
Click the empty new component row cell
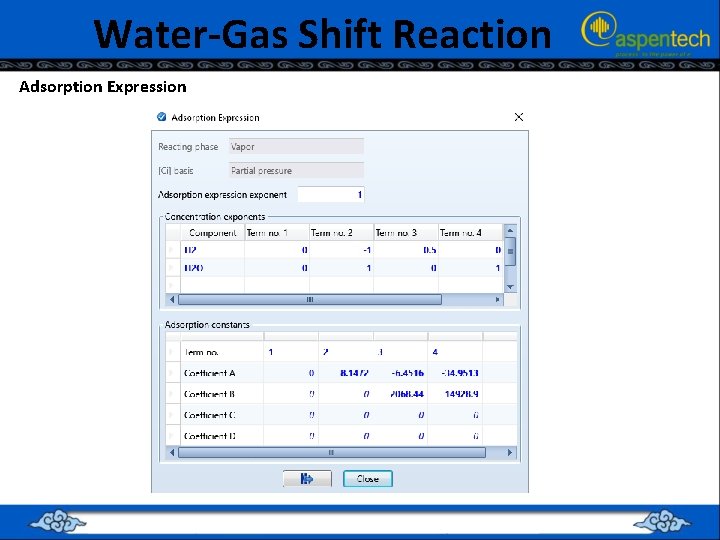[x=212, y=285]
